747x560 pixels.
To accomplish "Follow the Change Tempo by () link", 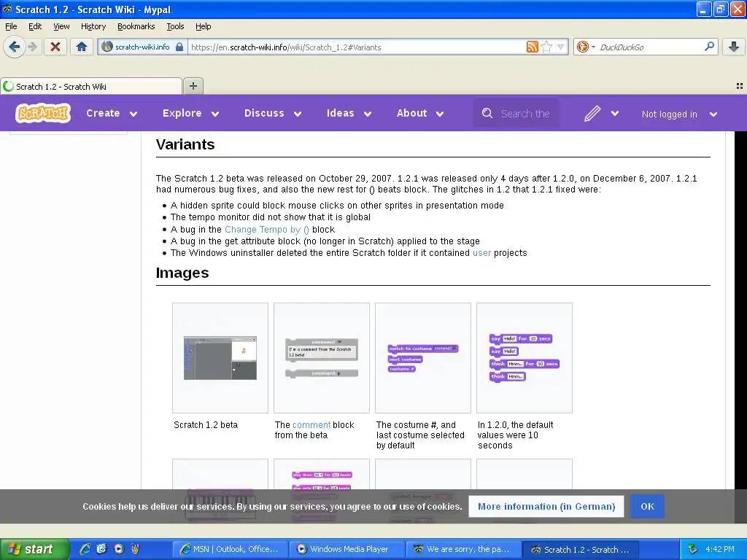I will point(267,230).
